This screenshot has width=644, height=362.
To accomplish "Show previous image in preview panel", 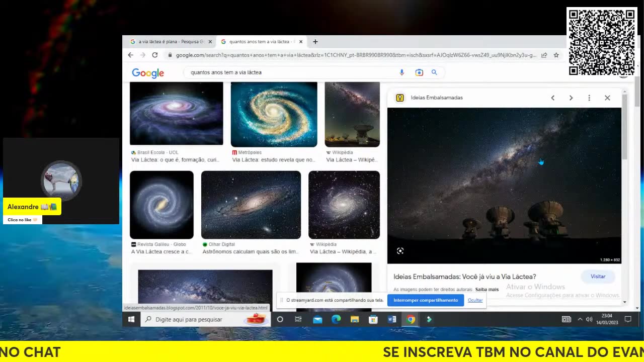I will [x=552, y=98].
